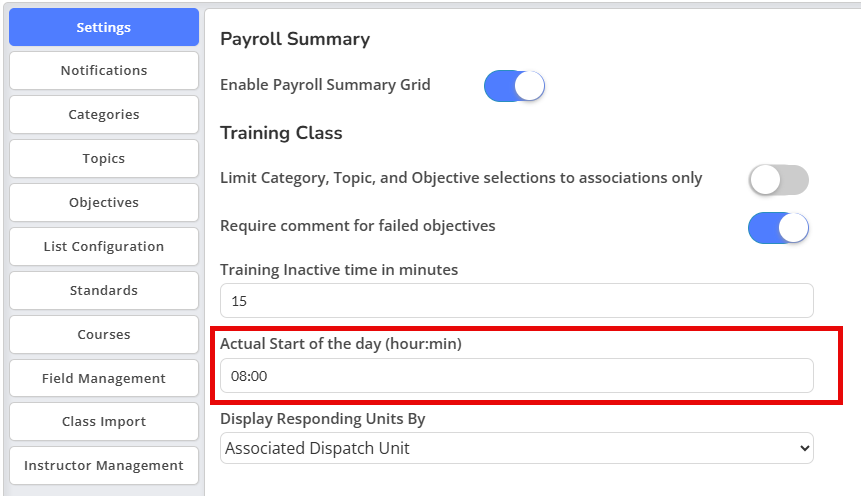Focus the Actual Start of the day field

coord(517,376)
